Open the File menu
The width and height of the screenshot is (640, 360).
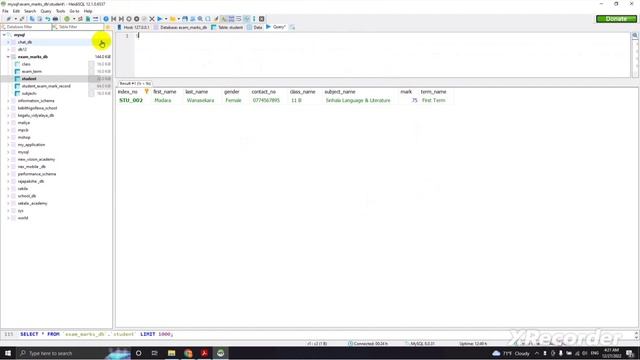pyautogui.click(x=5, y=11)
